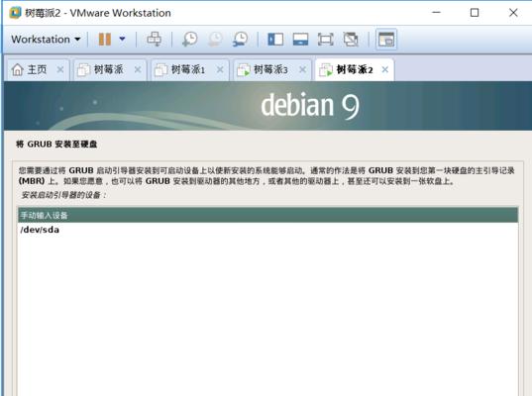Select the 手动输入设备 option
The height and width of the screenshot is (396, 532).
[267, 215]
